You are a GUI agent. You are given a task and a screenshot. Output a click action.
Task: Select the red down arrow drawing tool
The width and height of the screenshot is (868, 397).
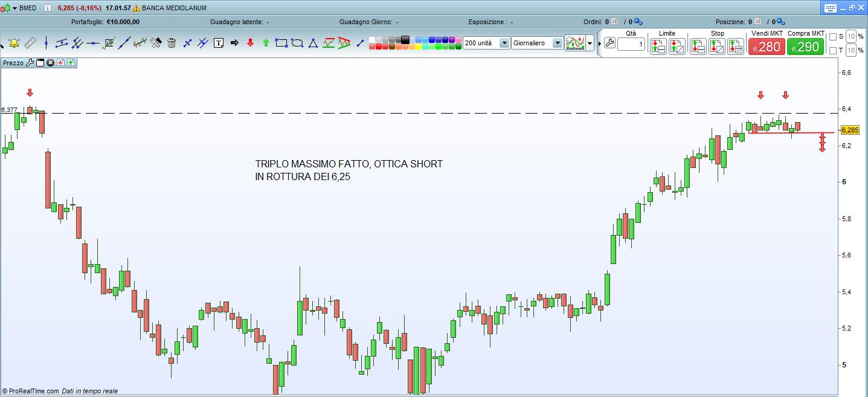click(x=250, y=43)
